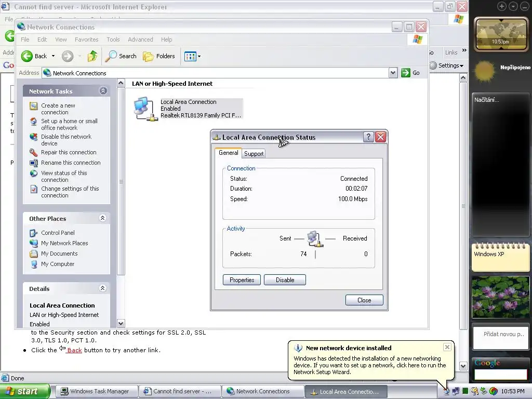Open the View menu

click(61, 39)
